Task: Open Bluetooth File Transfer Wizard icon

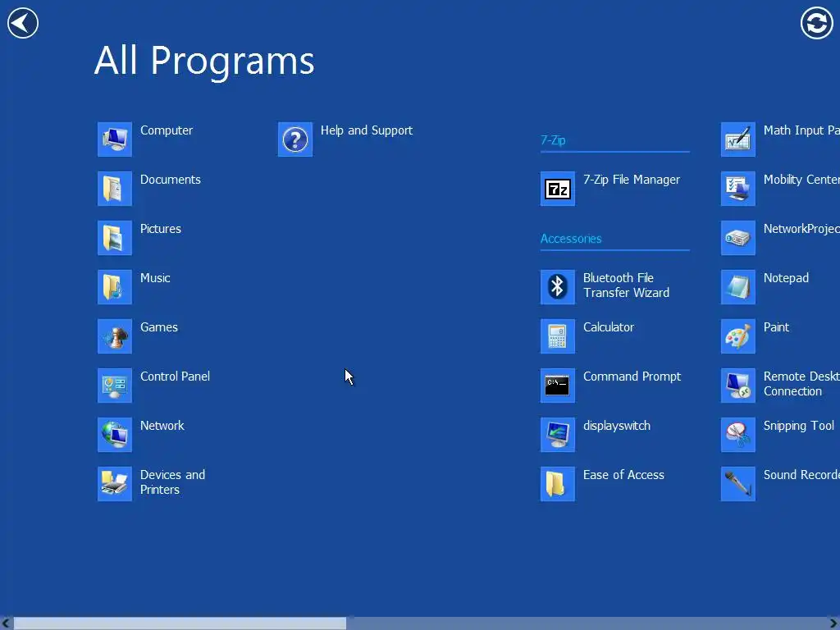Action: (x=558, y=287)
